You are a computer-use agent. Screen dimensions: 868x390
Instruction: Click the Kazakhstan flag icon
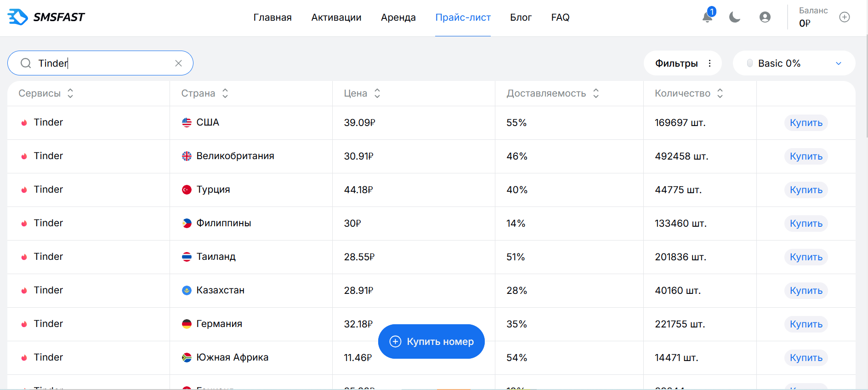click(187, 291)
